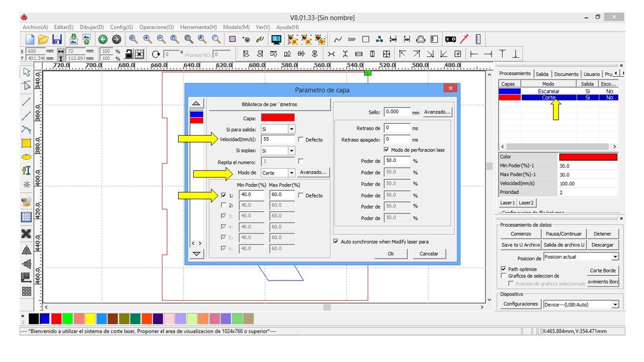Screen dimensions: 644x362
Task: Open the Modo de Corte dropdown
Action: (291, 172)
